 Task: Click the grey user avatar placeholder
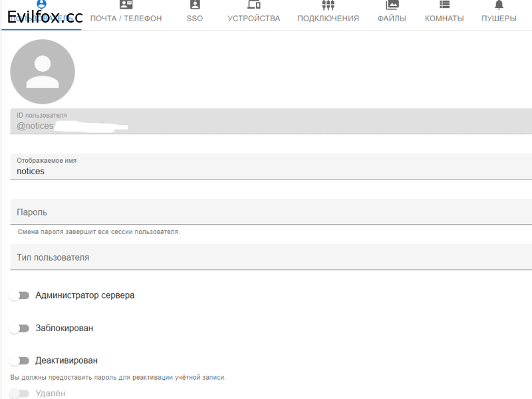pyautogui.click(x=43, y=72)
